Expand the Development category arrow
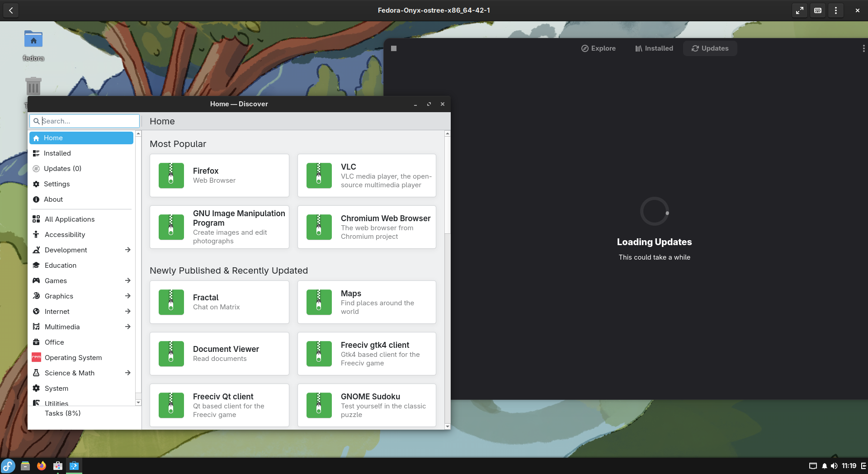The width and height of the screenshot is (868, 474). (128, 250)
